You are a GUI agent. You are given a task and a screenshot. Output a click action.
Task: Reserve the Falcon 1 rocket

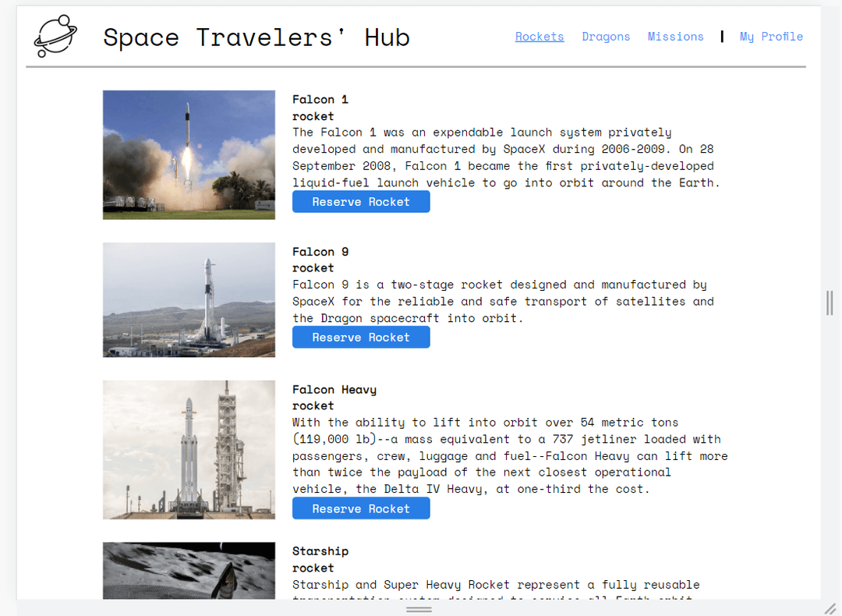(x=361, y=201)
